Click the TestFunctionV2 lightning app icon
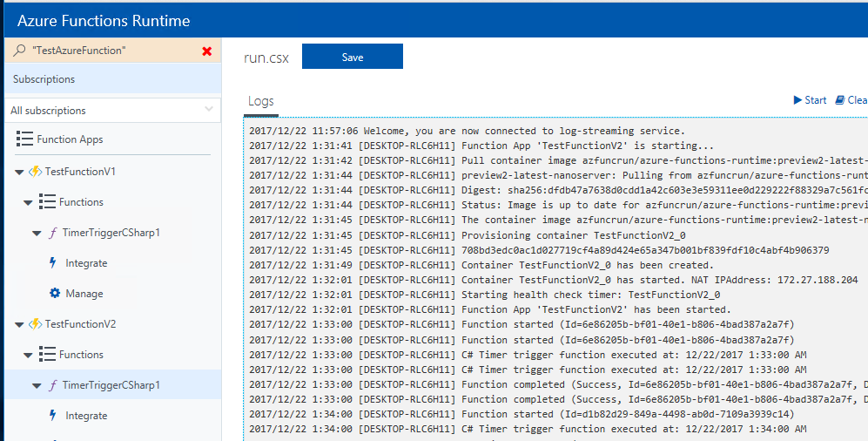This screenshot has height=441, width=868. click(35, 324)
